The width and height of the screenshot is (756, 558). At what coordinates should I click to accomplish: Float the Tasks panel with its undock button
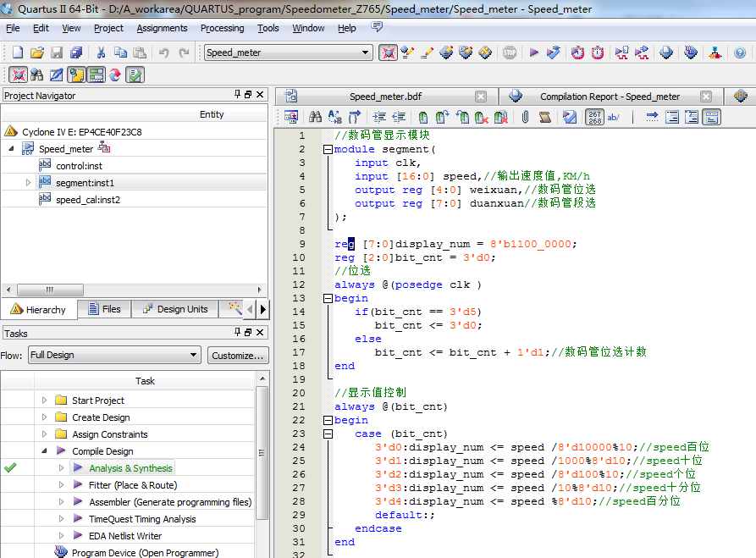(248, 332)
